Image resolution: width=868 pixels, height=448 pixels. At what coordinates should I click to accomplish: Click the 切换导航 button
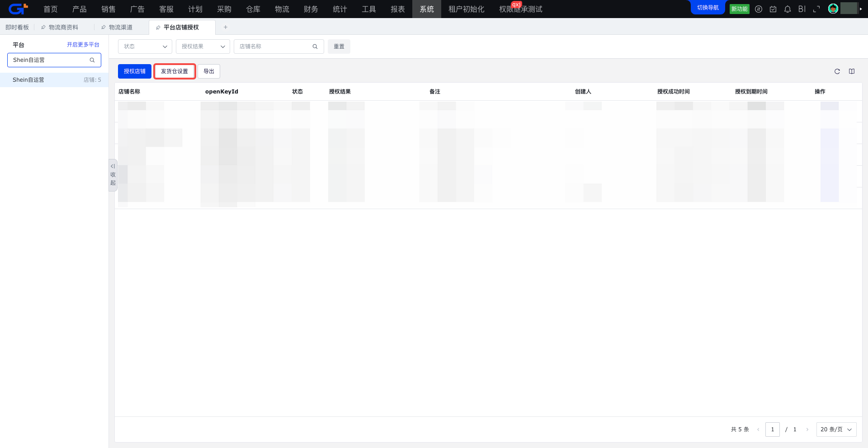point(708,8)
